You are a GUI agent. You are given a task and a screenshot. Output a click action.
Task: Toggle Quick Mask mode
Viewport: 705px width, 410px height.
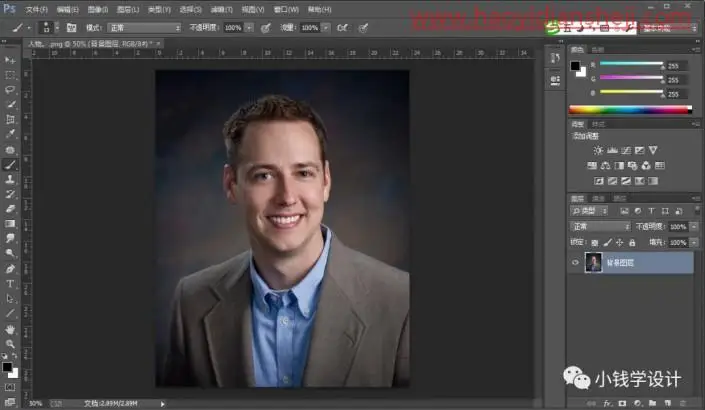(10, 387)
